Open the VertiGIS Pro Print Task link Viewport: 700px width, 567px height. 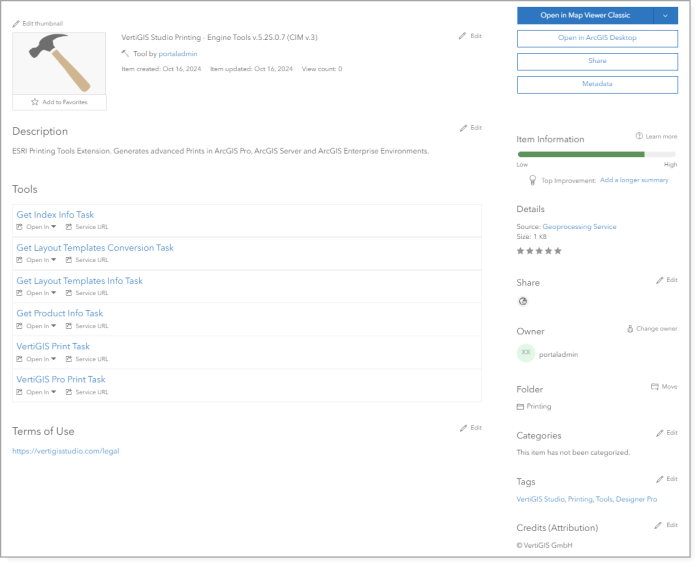61,379
